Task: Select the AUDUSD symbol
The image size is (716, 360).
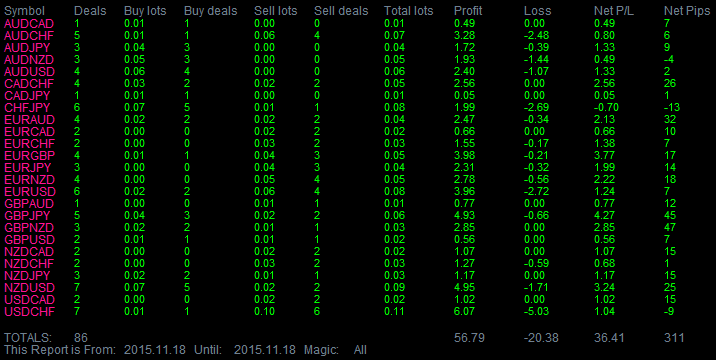Action: point(29,72)
